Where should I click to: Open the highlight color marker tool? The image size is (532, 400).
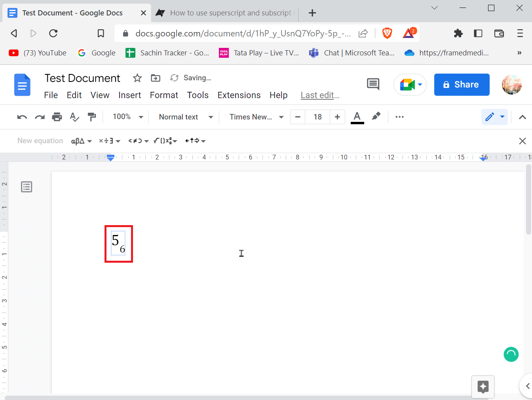376,116
